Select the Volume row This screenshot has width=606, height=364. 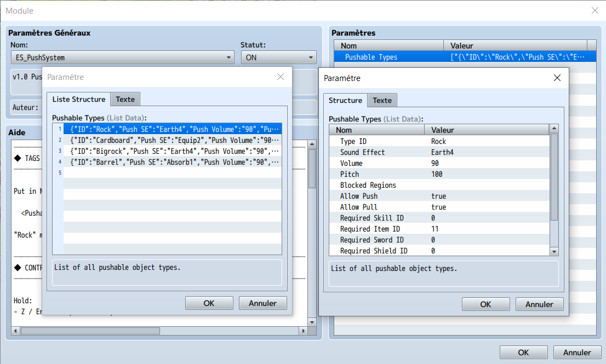click(439, 163)
